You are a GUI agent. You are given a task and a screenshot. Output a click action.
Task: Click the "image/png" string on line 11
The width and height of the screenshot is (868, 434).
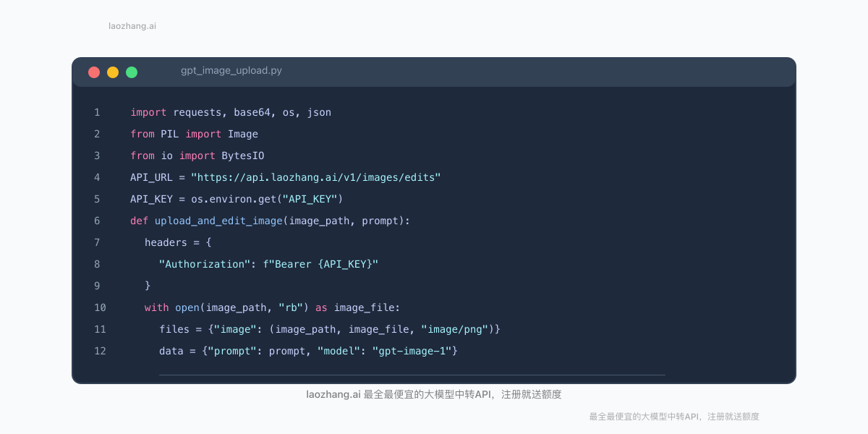click(x=455, y=329)
